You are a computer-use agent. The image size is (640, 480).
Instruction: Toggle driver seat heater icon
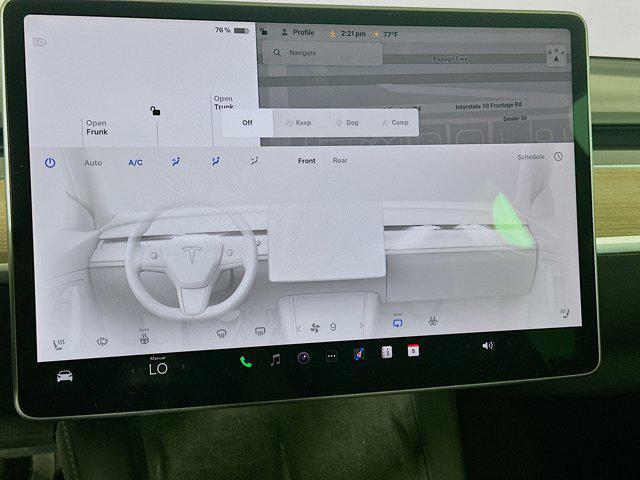[x=58, y=344]
